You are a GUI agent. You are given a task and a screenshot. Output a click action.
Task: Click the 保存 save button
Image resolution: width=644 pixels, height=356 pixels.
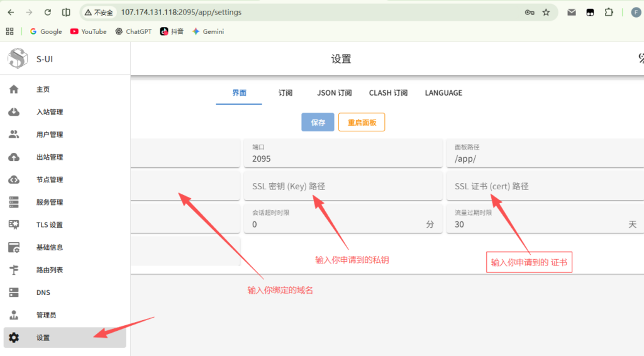point(318,123)
